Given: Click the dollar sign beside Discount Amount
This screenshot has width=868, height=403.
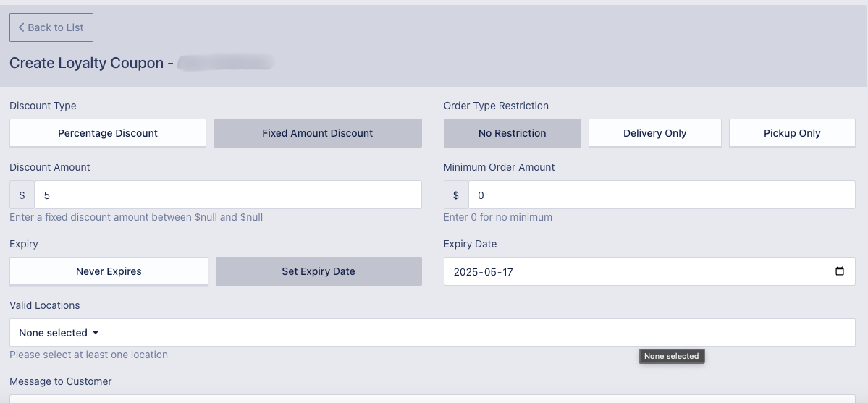Looking at the screenshot, I should tap(22, 195).
